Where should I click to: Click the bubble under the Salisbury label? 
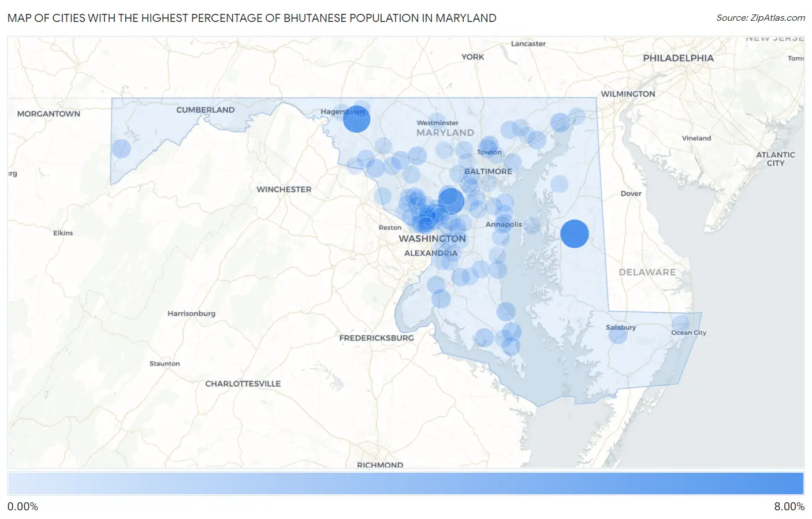(618, 335)
